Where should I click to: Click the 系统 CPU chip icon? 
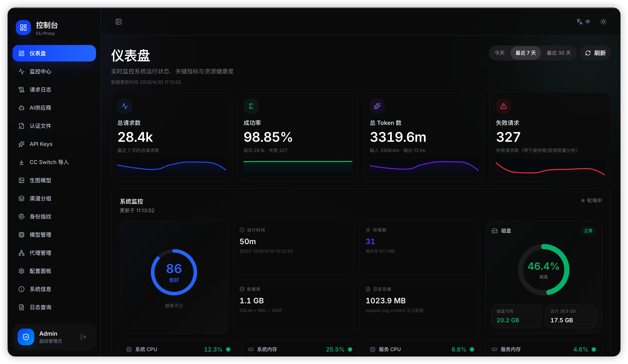coord(129,349)
